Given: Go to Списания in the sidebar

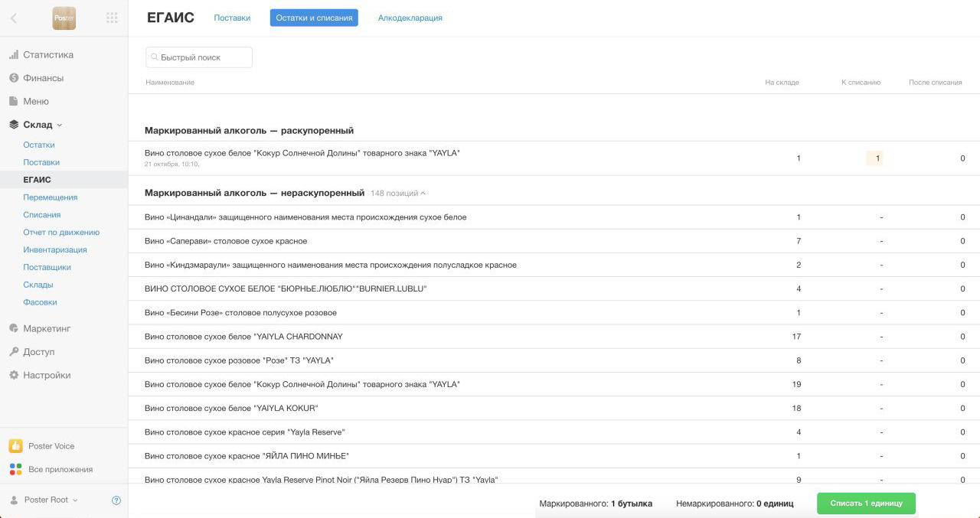Looking at the screenshot, I should click(42, 215).
